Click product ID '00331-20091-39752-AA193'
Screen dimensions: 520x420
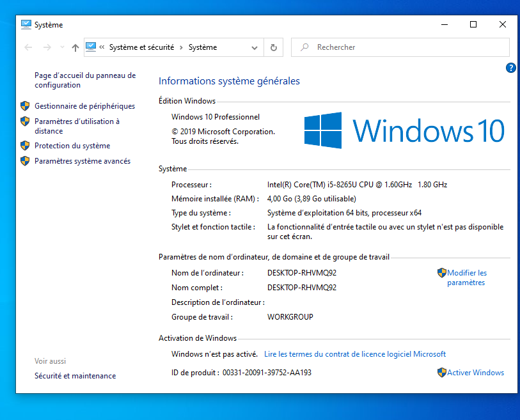(x=267, y=373)
